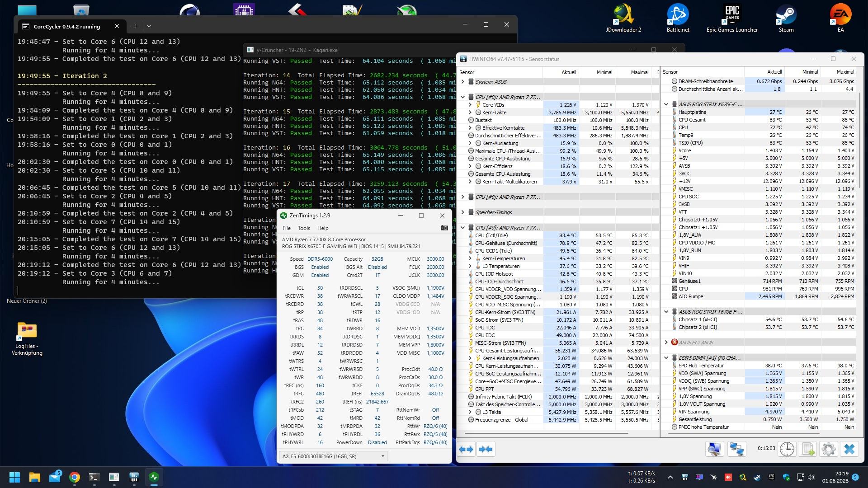The image size is (868, 488).
Task: Select CPU (Tctl/Tdie) sensor row
Action: tap(558, 235)
